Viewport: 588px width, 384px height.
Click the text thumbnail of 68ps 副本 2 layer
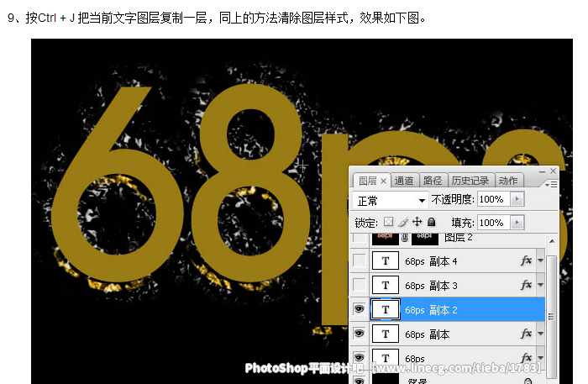pos(386,310)
